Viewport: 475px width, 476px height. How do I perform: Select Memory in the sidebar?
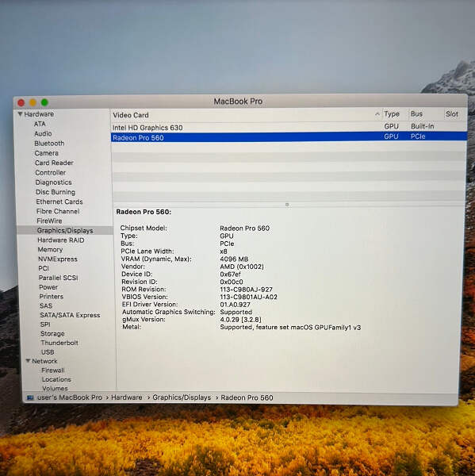click(50, 249)
